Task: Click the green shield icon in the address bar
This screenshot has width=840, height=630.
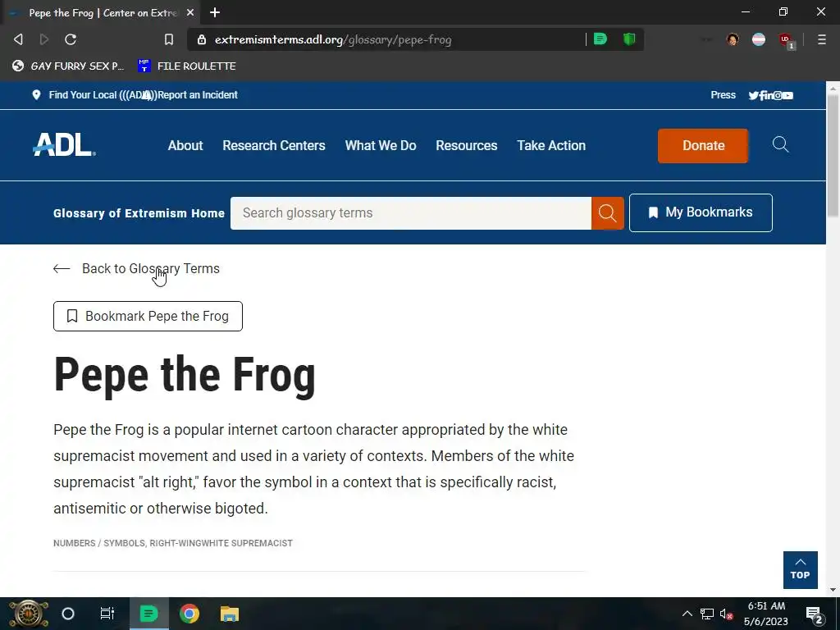Action: tap(629, 39)
